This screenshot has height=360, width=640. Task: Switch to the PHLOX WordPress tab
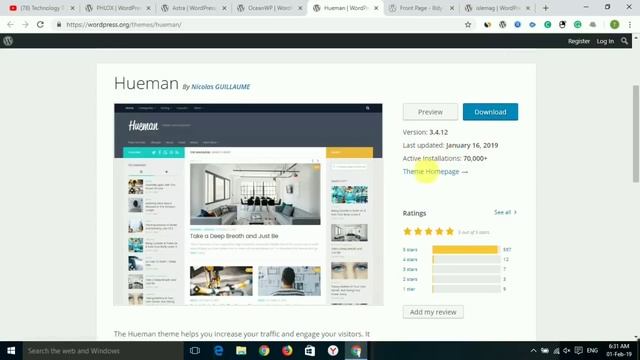pos(117,8)
